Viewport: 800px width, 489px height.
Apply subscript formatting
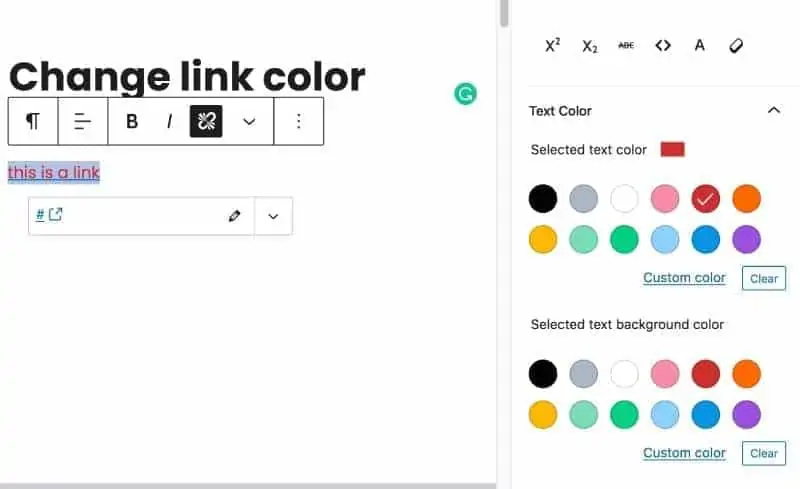point(589,45)
